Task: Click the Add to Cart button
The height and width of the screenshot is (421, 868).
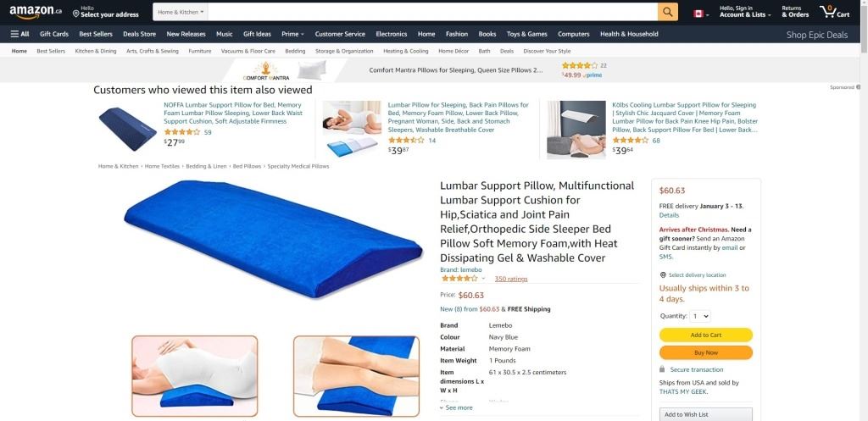Action: pos(706,335)
